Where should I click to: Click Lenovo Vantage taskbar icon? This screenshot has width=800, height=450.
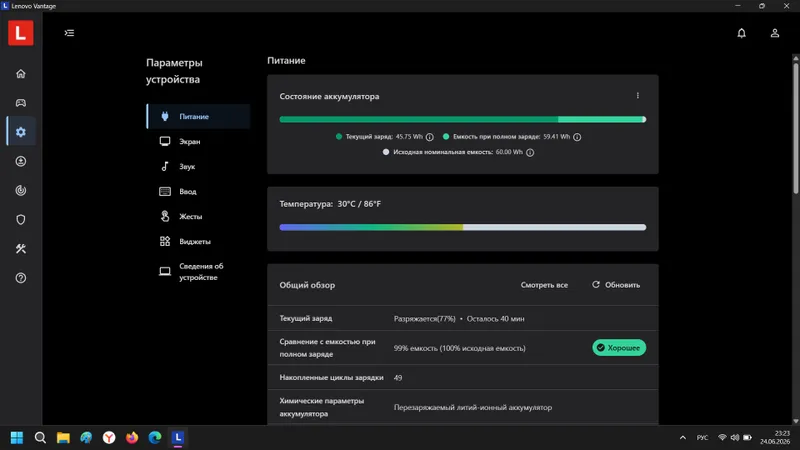(x=178, y=438)
